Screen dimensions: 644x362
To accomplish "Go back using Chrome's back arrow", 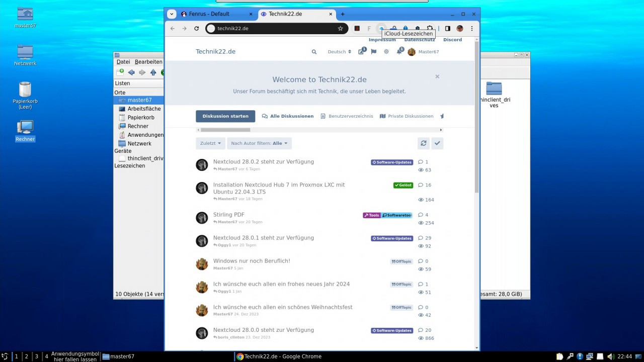I will pos(173,29).
